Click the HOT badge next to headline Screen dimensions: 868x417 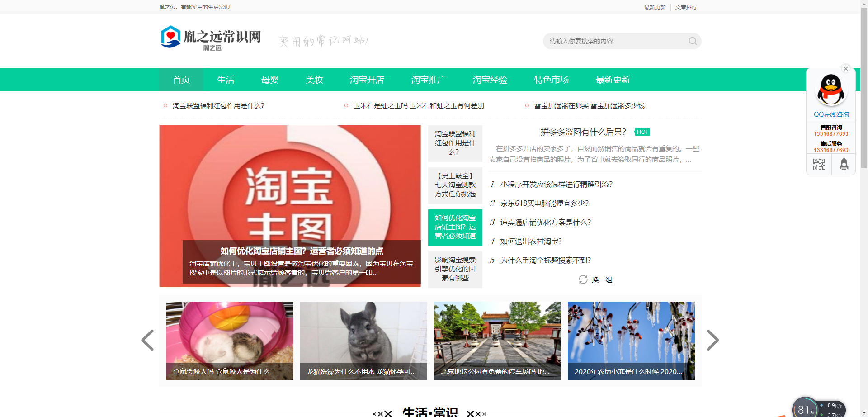click(x=642, y=132)
